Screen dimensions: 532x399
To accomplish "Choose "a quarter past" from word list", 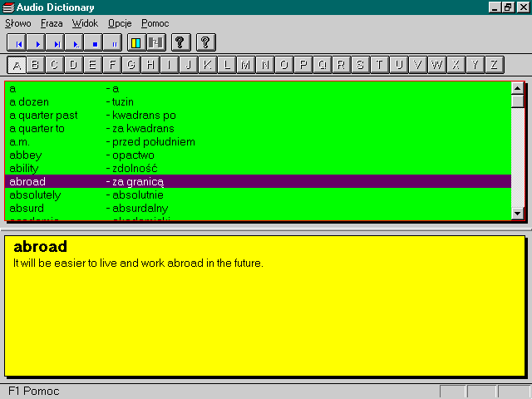I will click(43, 115).
